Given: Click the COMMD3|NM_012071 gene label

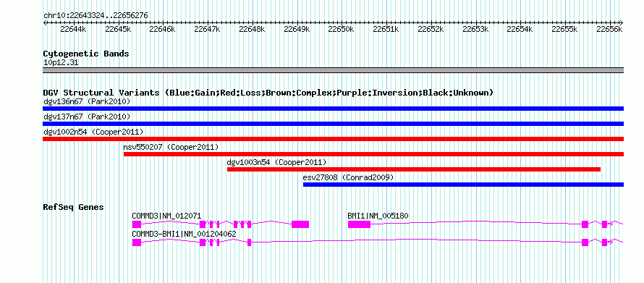Looking at the screenshot, I should coord(166,216).
